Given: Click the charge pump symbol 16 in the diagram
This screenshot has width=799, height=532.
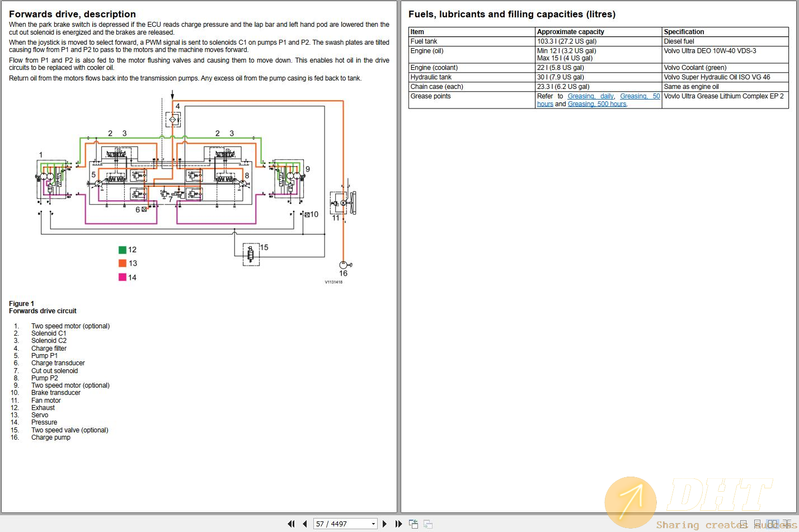Looking at the screenshot, I should click(x=344, y=265).
